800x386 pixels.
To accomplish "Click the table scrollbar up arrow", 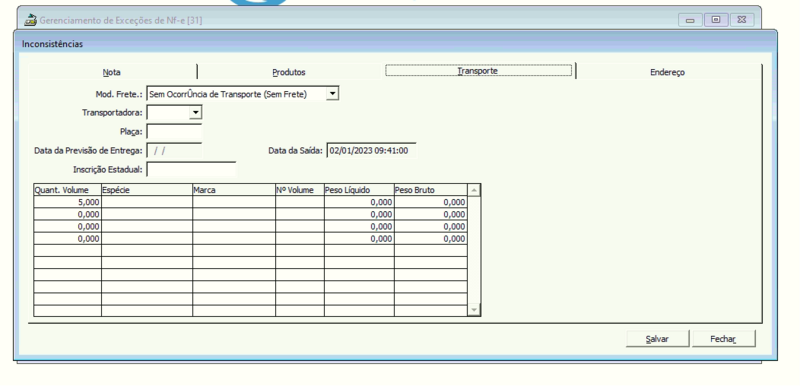I will [x=474, y=190].
